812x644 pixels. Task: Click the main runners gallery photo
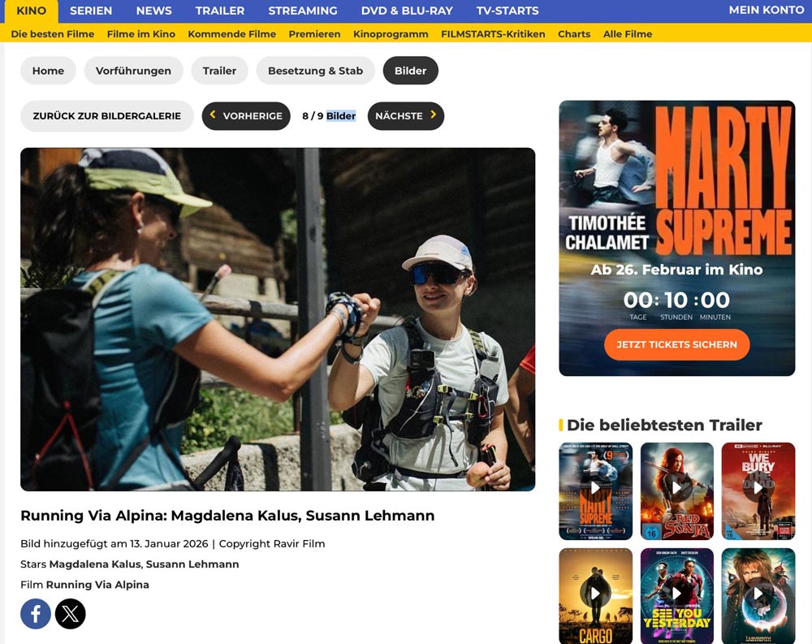click(278, 319)
